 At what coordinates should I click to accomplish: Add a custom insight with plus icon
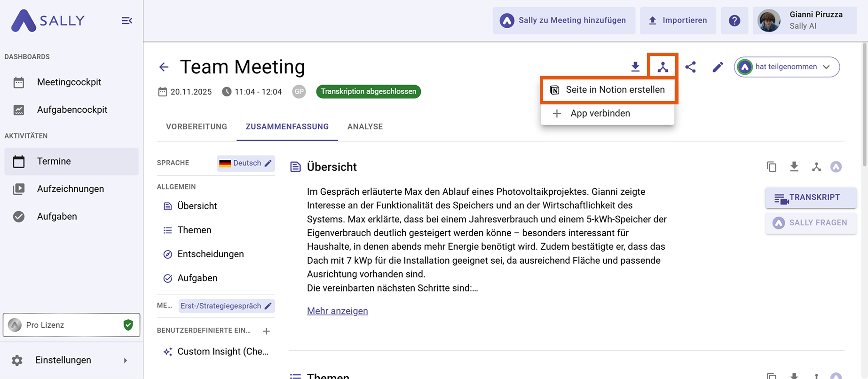click(266, 331)
